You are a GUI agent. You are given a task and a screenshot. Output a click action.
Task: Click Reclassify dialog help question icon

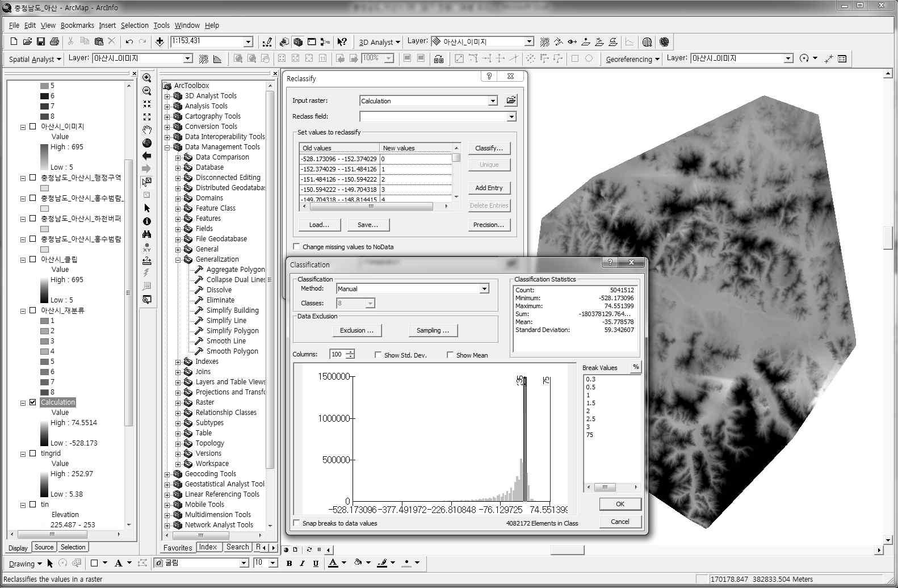489,76
